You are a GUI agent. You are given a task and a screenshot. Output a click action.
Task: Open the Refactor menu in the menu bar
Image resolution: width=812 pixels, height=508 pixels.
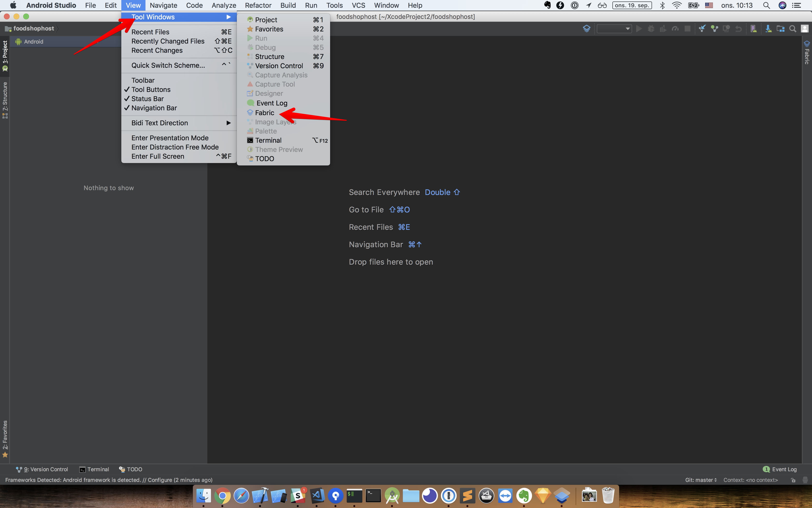(x=258, y=5)
